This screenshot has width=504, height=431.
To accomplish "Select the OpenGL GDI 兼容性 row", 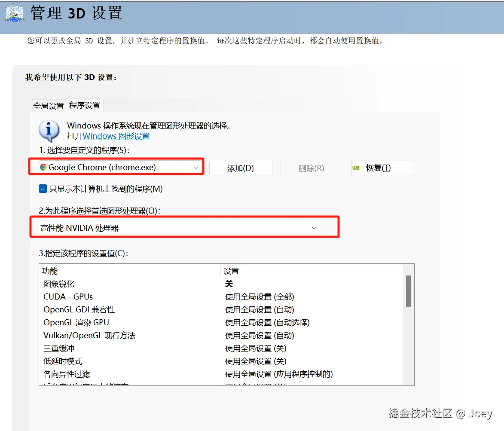I will click(x=220, y=309).
